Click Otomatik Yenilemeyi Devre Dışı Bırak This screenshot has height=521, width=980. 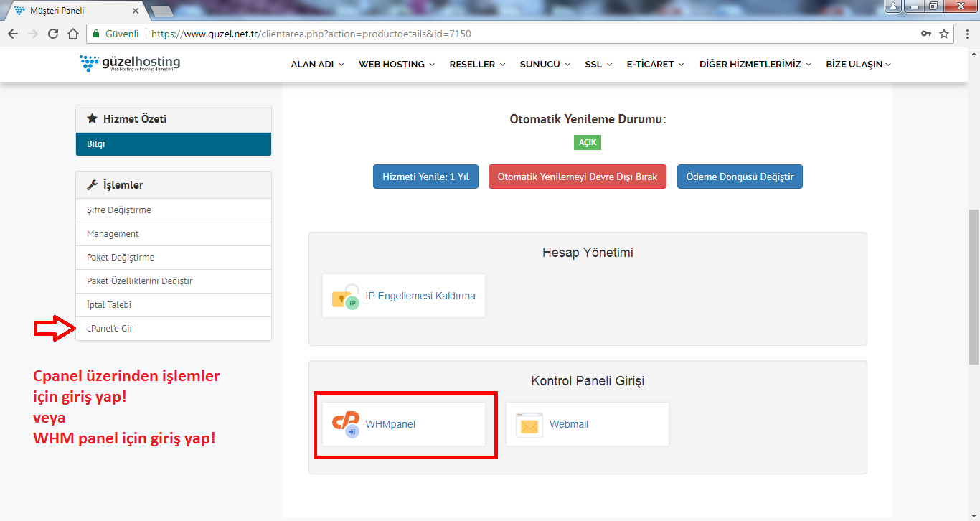pos(578,177)
